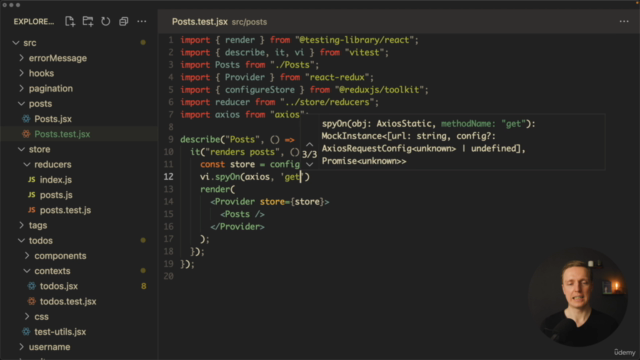Click 'describe("Posts"' on line 9
This screenshot has width=640, height=360.
click(x=220, y=140)
